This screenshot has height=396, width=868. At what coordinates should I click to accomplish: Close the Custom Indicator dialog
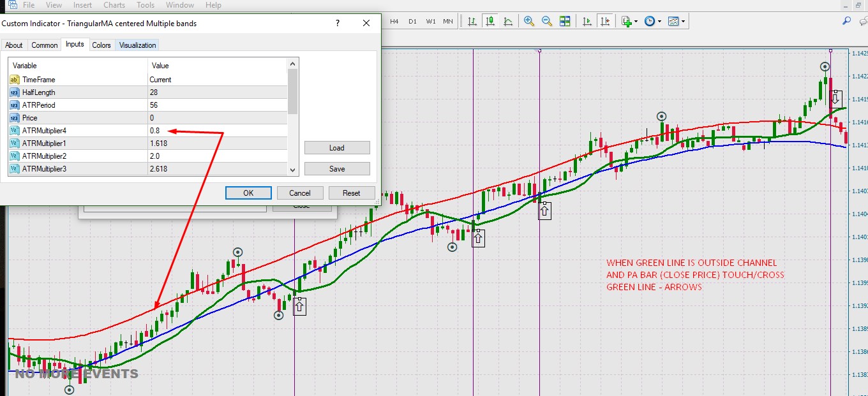tap(366, 24)
